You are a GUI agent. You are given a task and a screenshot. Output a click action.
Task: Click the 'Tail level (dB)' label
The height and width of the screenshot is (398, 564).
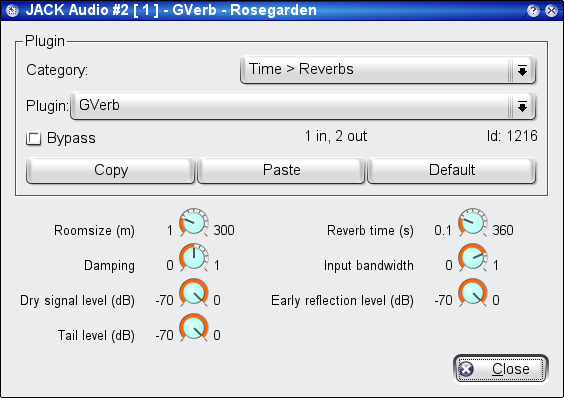point(96,335)
